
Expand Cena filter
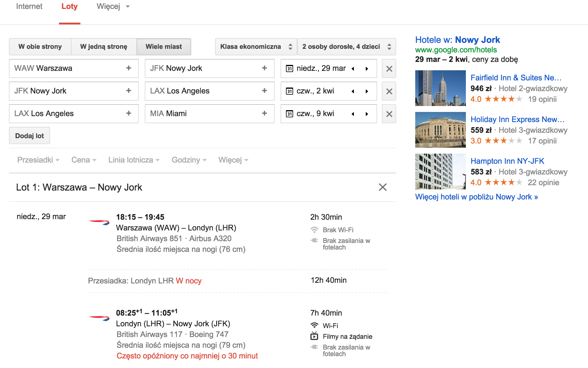(x=84, y=160)
